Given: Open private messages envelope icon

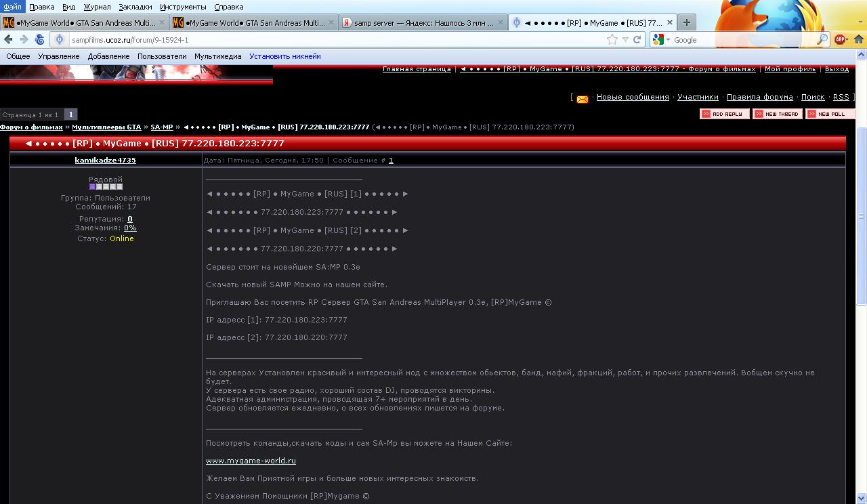Looking at the screenshot, I should 582,99.
